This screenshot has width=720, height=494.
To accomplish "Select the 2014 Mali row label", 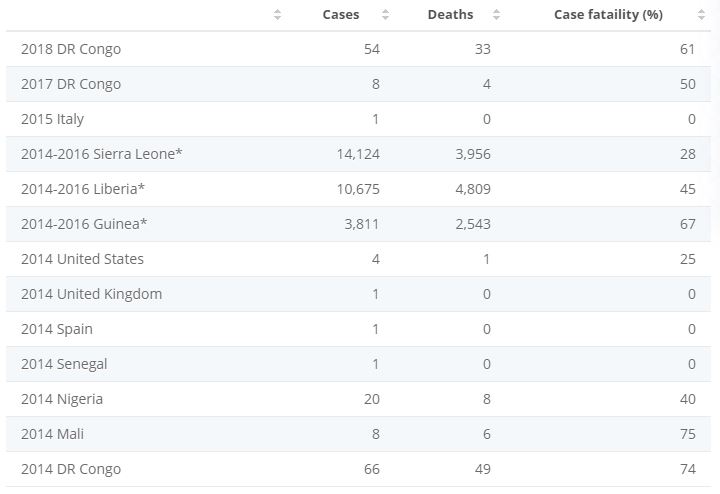I will click(x=54, y=434).
